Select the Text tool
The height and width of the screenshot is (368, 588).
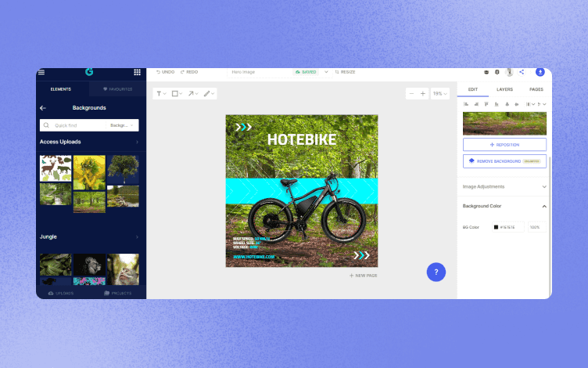tap(159, 93)
